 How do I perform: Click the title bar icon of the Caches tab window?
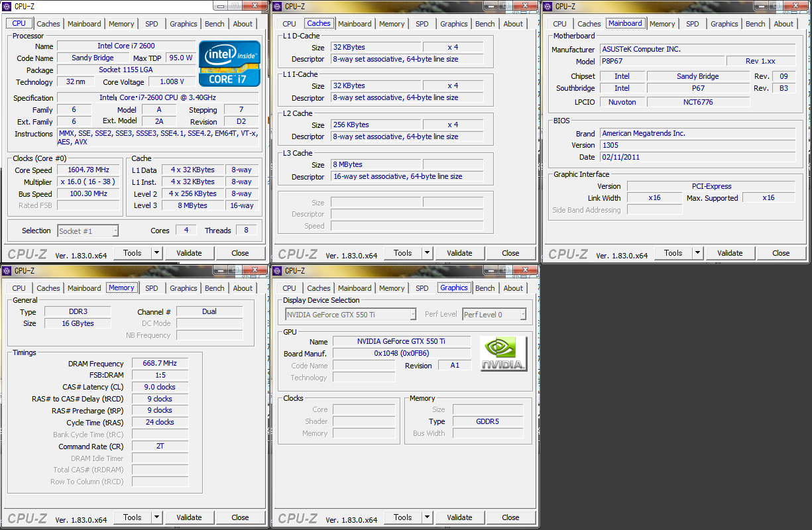tap(278, 6)
